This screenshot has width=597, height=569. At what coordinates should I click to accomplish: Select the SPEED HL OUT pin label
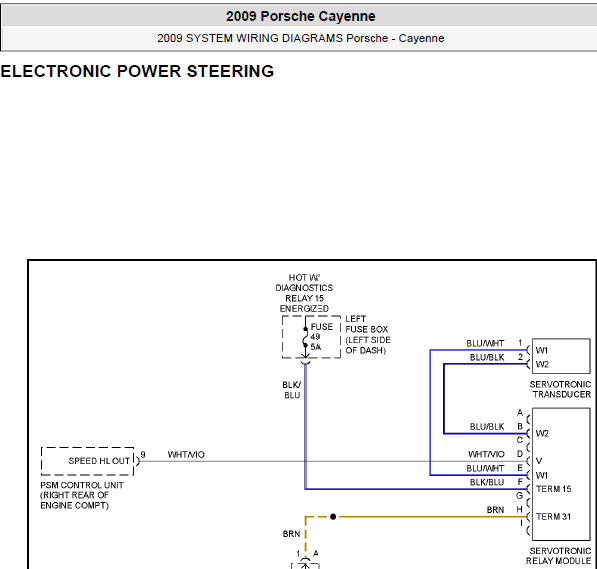click(x=99, y=461)
